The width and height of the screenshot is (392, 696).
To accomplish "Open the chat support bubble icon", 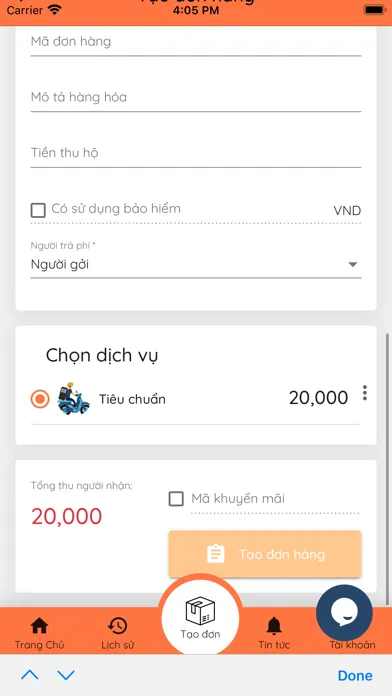I will click(344, 612).
